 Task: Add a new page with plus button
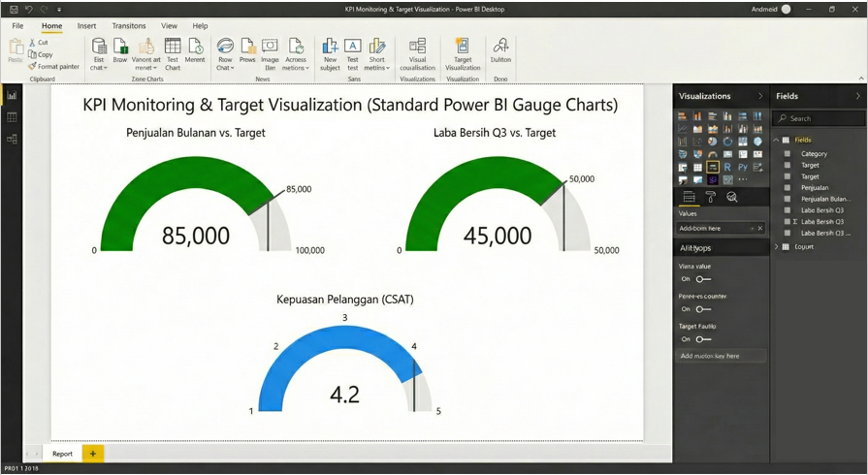pyautogui.click(x=93, y=454)
